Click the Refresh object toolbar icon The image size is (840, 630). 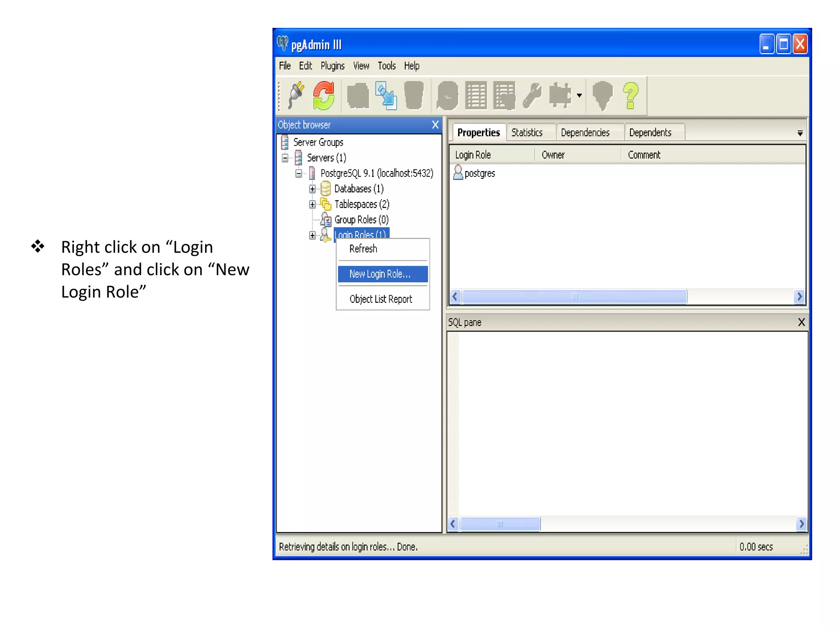[324, 95]
